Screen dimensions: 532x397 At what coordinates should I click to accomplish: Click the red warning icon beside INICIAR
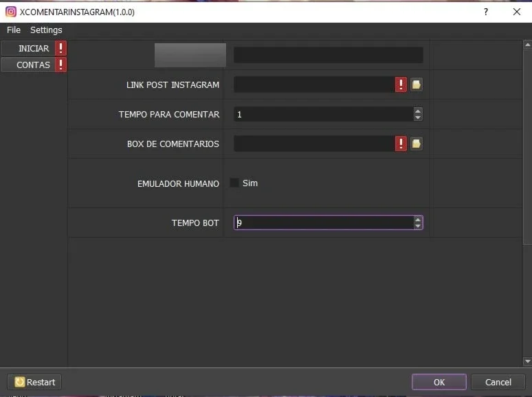[60, 48]
